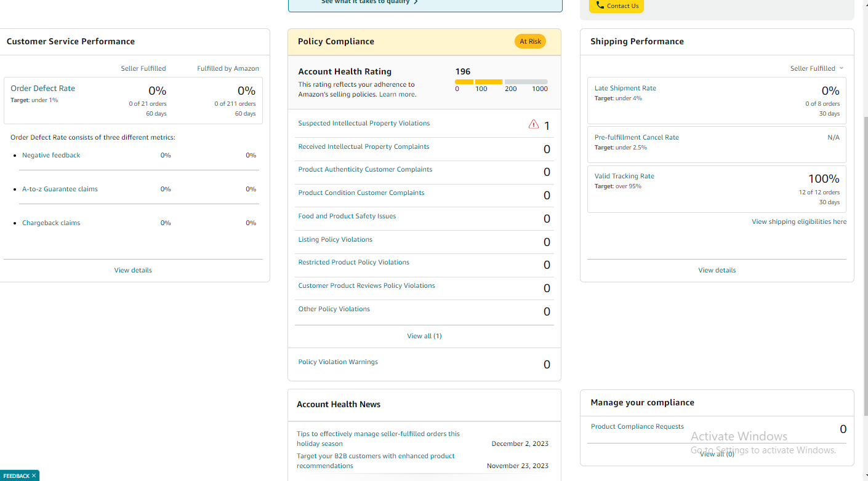868x481 pixels.
Task: Follow the Learn more link
Action: click(x=398, y=94)
